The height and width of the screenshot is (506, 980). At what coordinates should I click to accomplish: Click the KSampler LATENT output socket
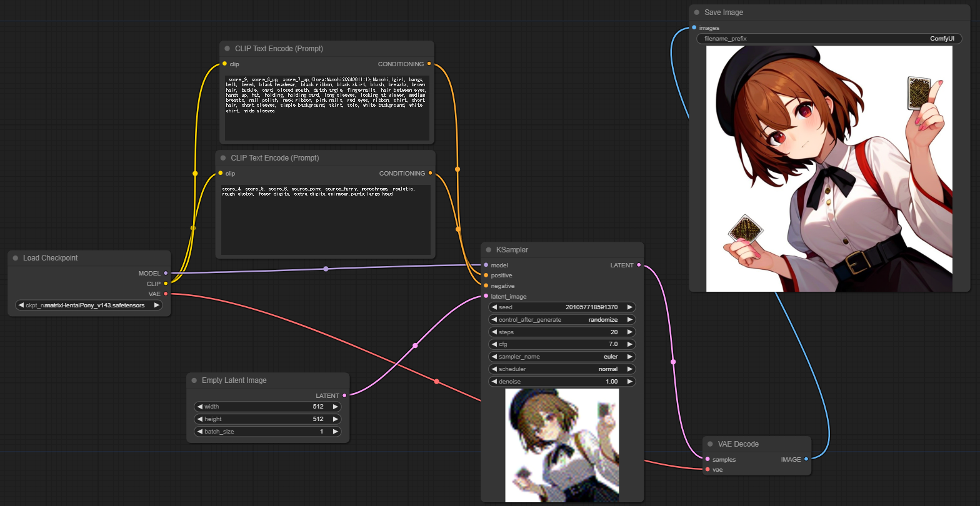639,265
